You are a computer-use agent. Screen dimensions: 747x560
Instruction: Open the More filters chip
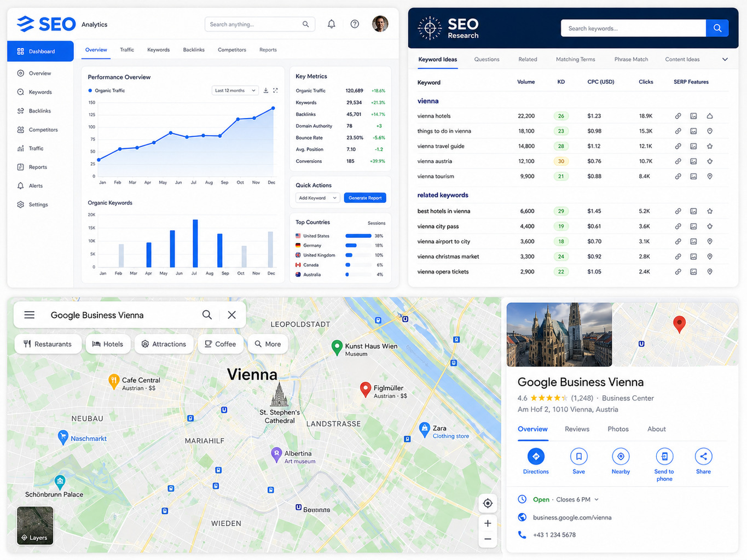[268, 344]
